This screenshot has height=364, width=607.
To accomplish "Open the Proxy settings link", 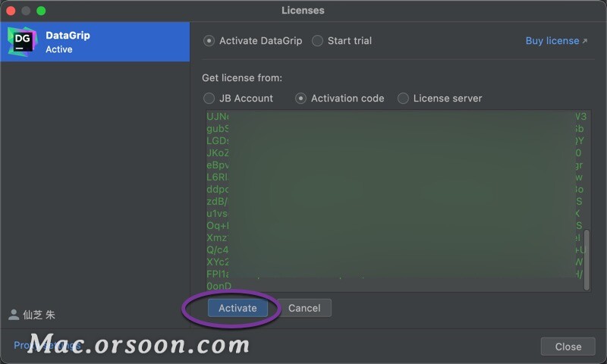I will tap(47, 345).
